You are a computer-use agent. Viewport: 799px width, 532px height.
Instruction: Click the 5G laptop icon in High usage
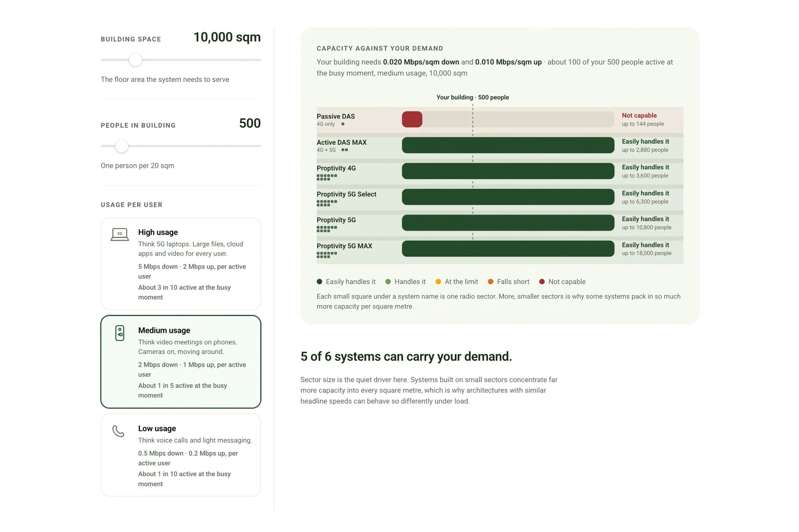[x=120, y=234]
